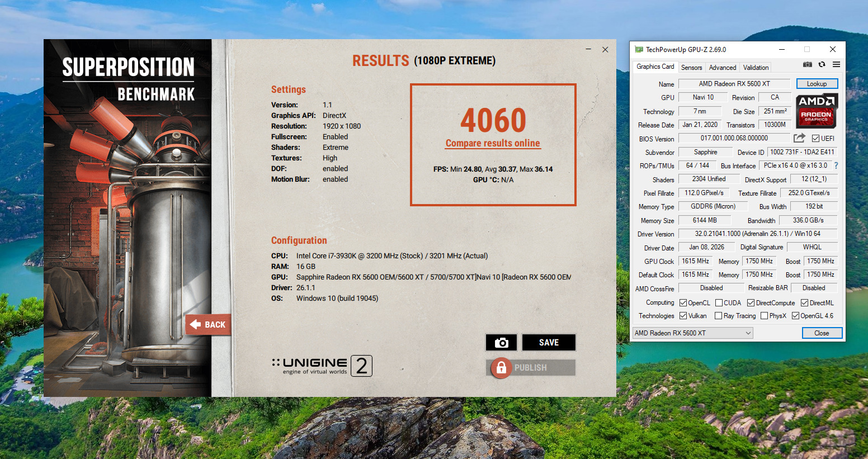This screenshot has width=868, height=459.
Task: Click the Subvendor value Sapphire
Action: click(705, 152)
